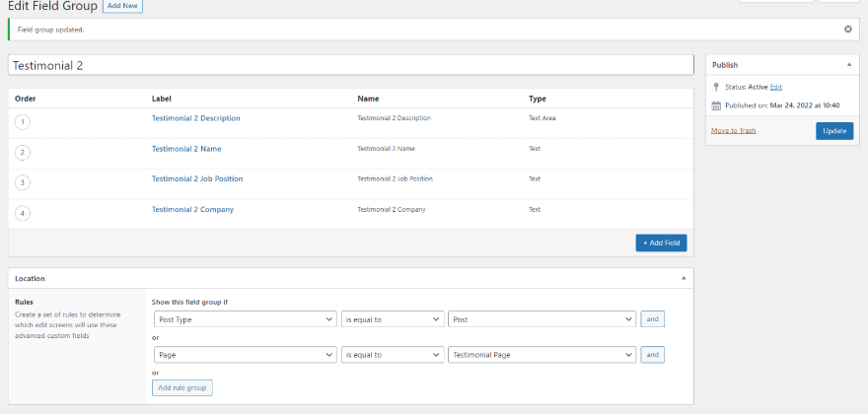
Task: Dismiss the 'Field group updated' notice
Action: [x=847, y=30]
